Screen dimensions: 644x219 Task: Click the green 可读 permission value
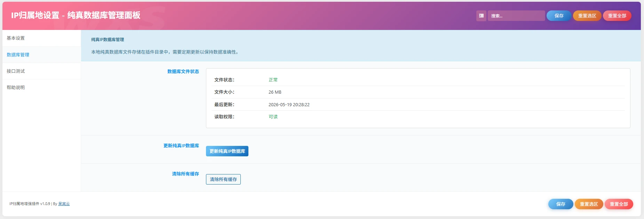click(x=273, y=117)
